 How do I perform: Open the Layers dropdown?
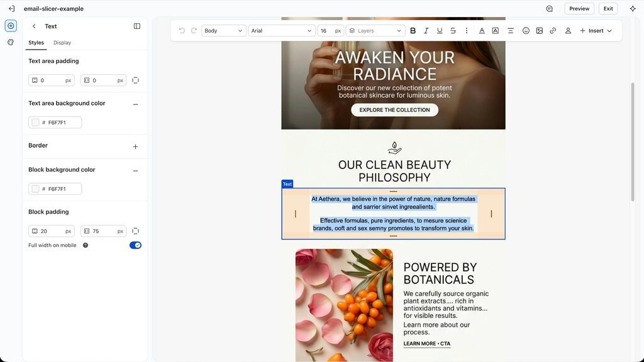click(x=375, y=31)
